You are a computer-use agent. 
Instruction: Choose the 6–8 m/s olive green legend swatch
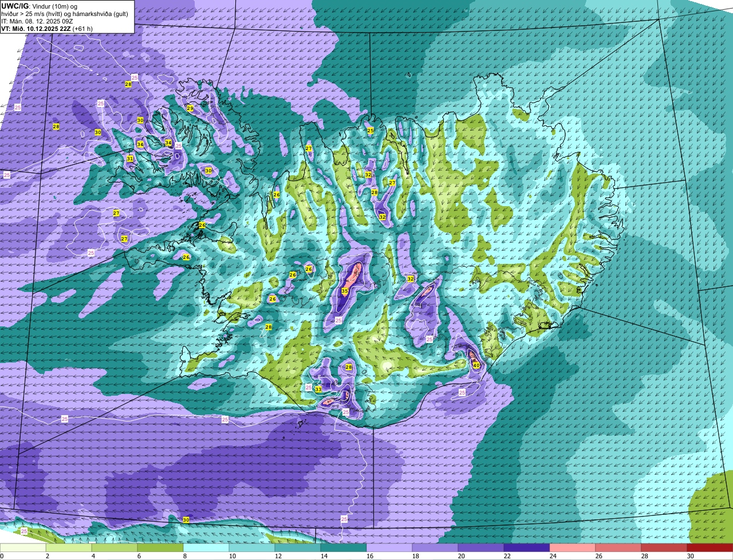click(x=160, y=547)
